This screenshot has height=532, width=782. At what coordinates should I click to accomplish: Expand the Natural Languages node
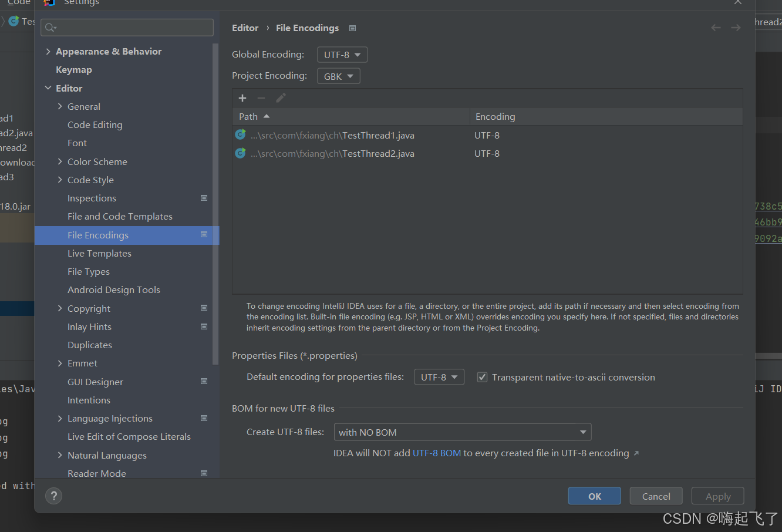point(60,455)
